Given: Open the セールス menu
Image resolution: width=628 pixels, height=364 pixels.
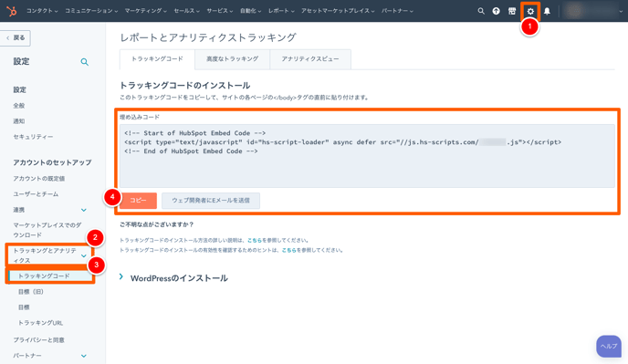Looking at the screenshot, I should point(186,11).
